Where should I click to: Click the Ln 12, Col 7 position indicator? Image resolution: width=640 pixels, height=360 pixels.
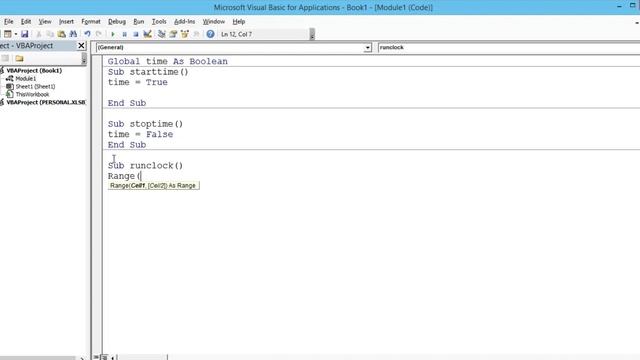click(x=236, y=34)
